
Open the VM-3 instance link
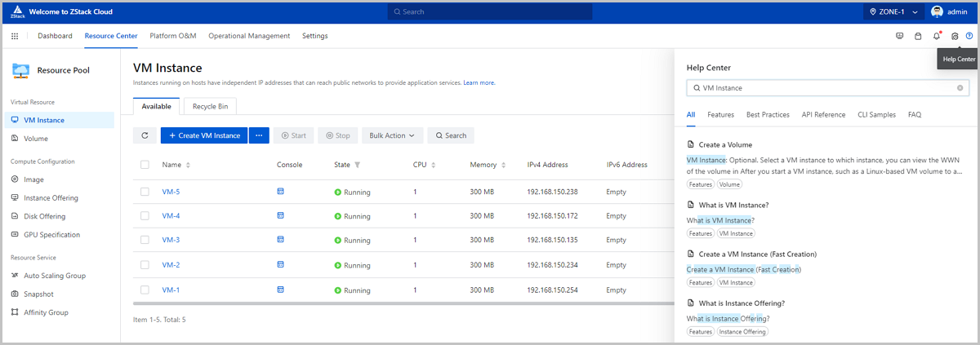(171, 240)
